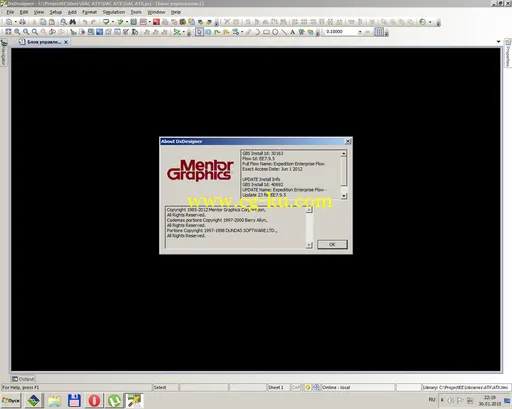Viewport: 512px width, 409px height.
Task: Zoom in with the first magnifier icon
Action: click(x=17, y=32)
